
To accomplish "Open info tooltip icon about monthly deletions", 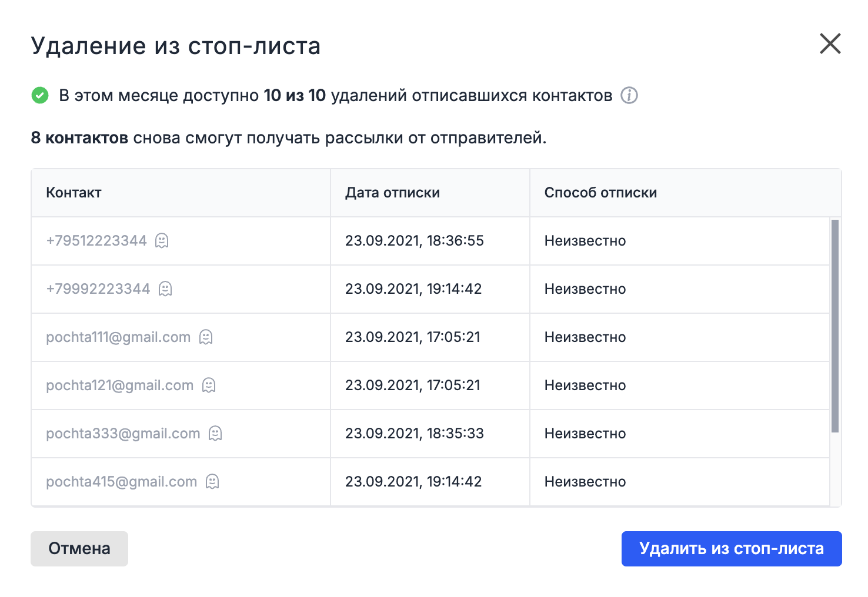I will (x=629, y=95).
